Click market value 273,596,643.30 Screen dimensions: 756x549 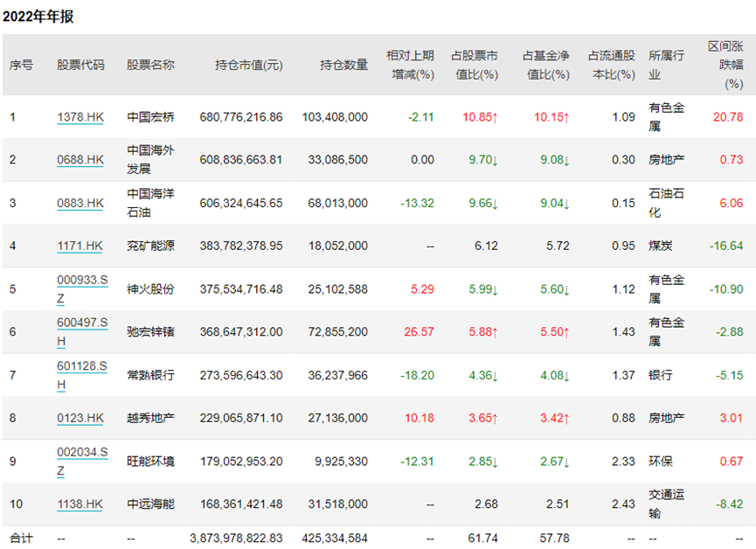(x=241, y=375)
